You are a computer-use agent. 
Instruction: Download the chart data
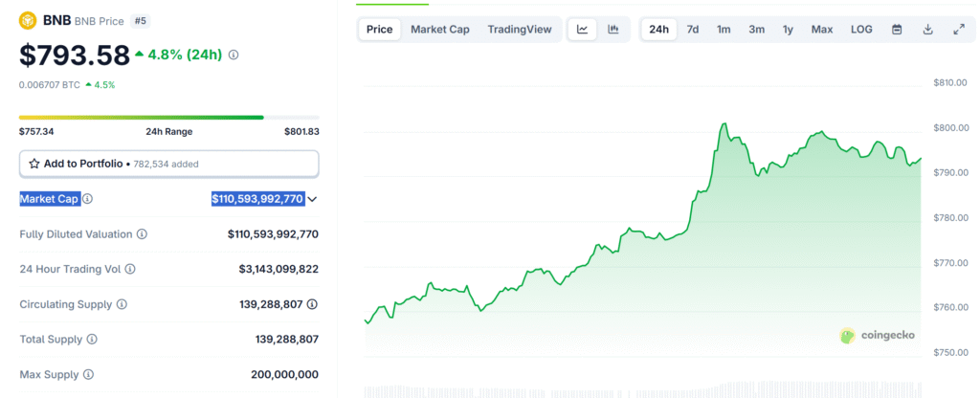[927, 30]
